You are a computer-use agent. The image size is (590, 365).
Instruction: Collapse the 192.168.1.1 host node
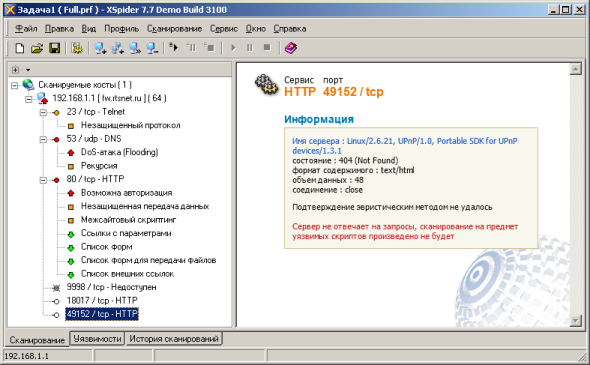click(29, 99)
